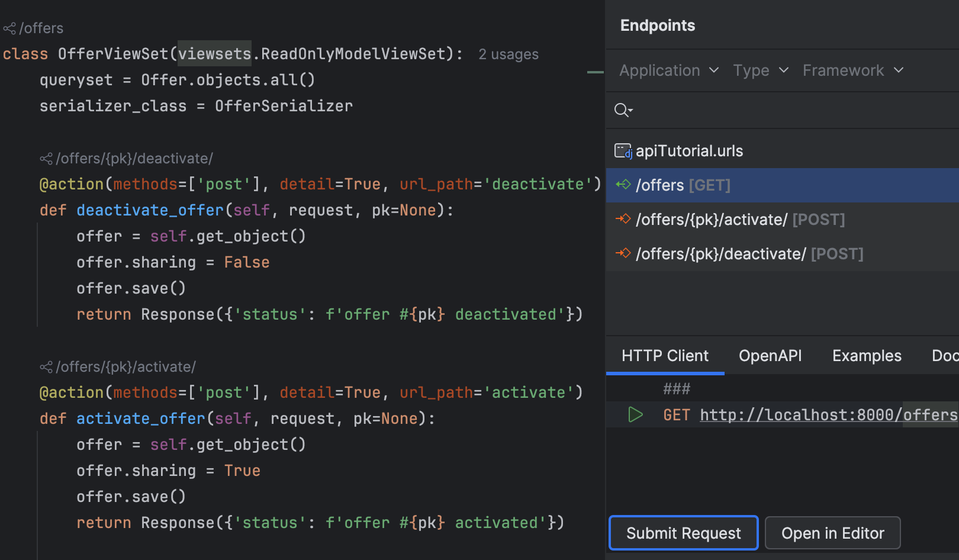This screenshot has width=959, height=560.
Task: Click the Open in Editor button
Action: [x=832, y=533]
